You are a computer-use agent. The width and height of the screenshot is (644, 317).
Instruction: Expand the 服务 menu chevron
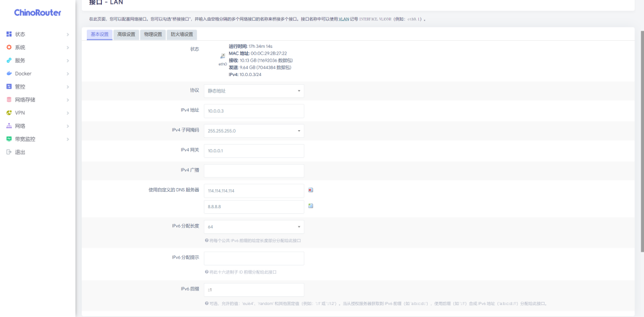click(x=68, y=61)
